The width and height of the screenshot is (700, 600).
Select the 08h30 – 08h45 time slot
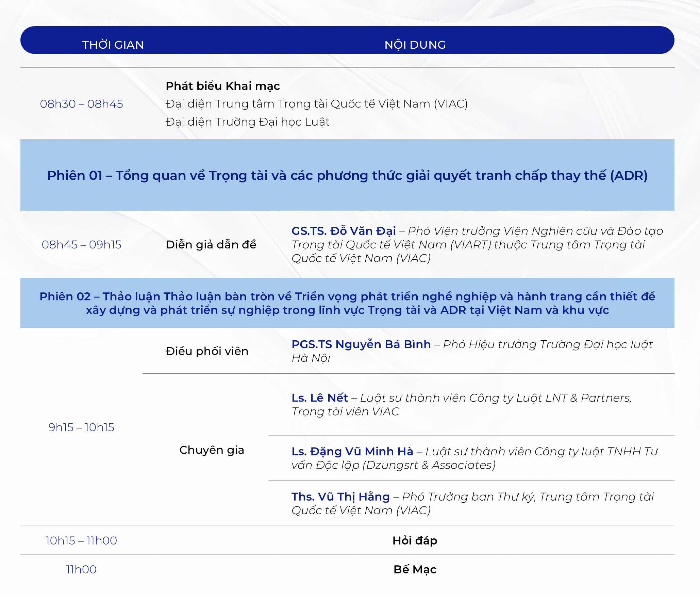point(82,104)
